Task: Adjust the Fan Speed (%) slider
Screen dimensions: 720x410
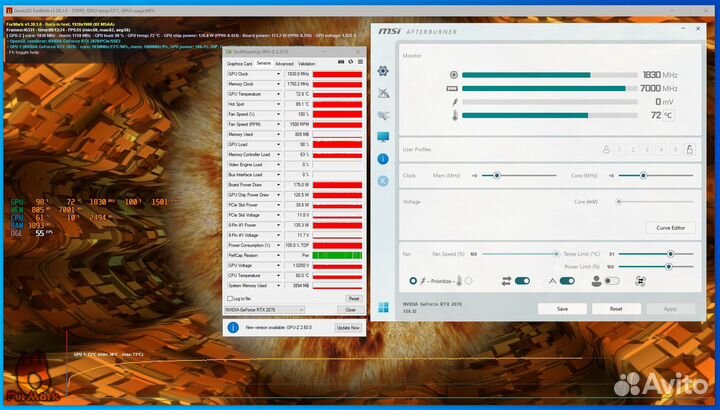Action: pyautogui.click(x=556, y=254)
